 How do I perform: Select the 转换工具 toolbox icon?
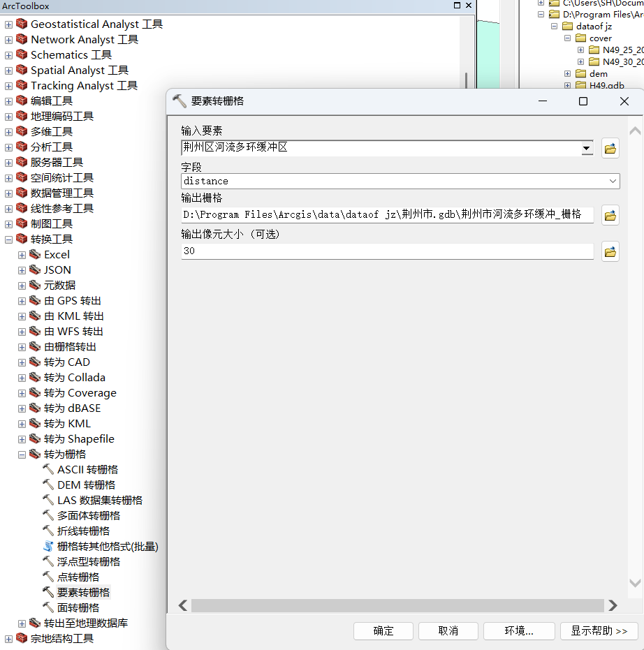22,239
